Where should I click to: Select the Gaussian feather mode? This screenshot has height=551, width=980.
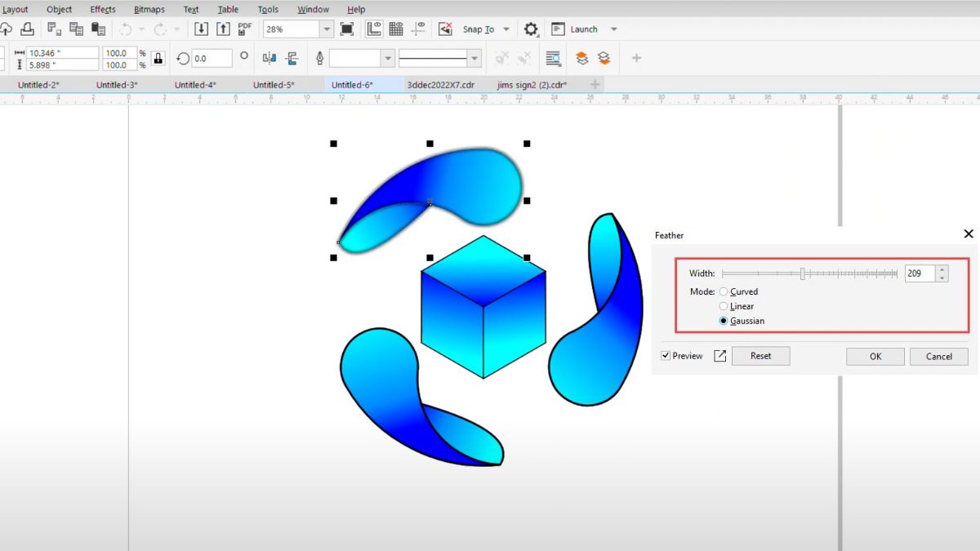click(723, 321)
